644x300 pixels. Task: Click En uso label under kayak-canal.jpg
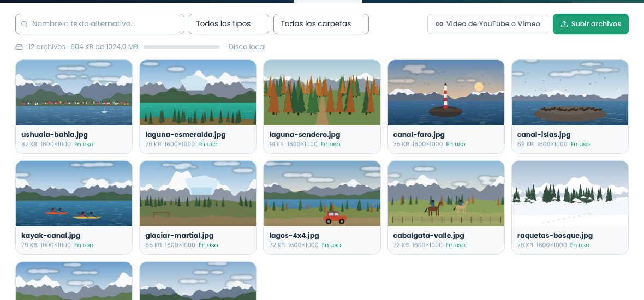[84, 245]
